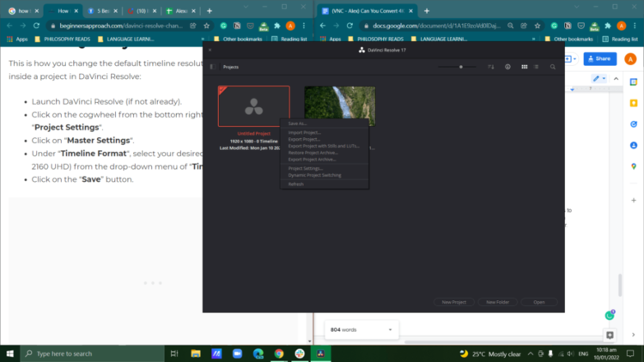This screenshot has height=362, width=644.
Task: Open Microsoft Edge from the taskbar
Action: [258, 353]
